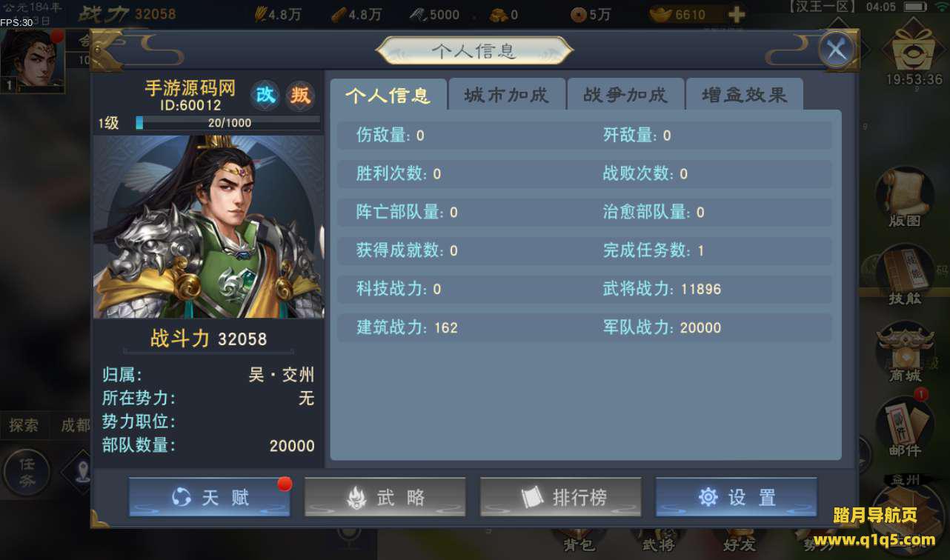Viewport: 950px width, 560px height.
Task: Click the 任务 quest round icon
Action: click(x=27, y=472)
